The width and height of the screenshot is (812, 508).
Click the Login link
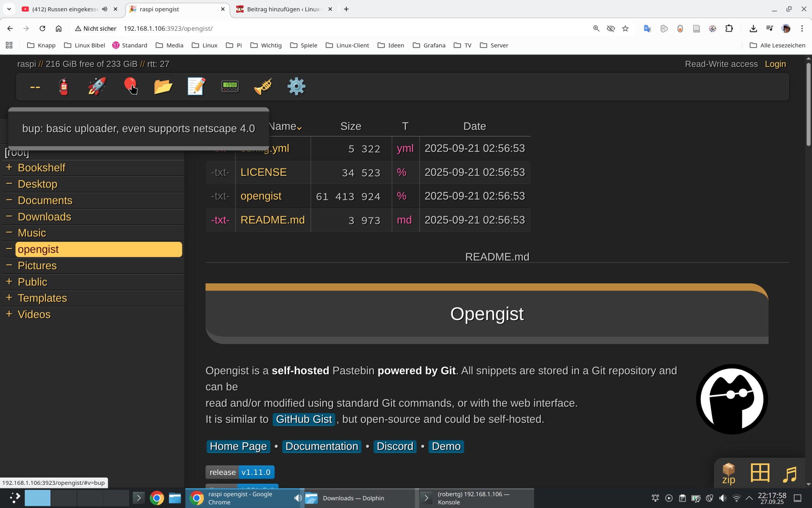click(x=775, y=64)
